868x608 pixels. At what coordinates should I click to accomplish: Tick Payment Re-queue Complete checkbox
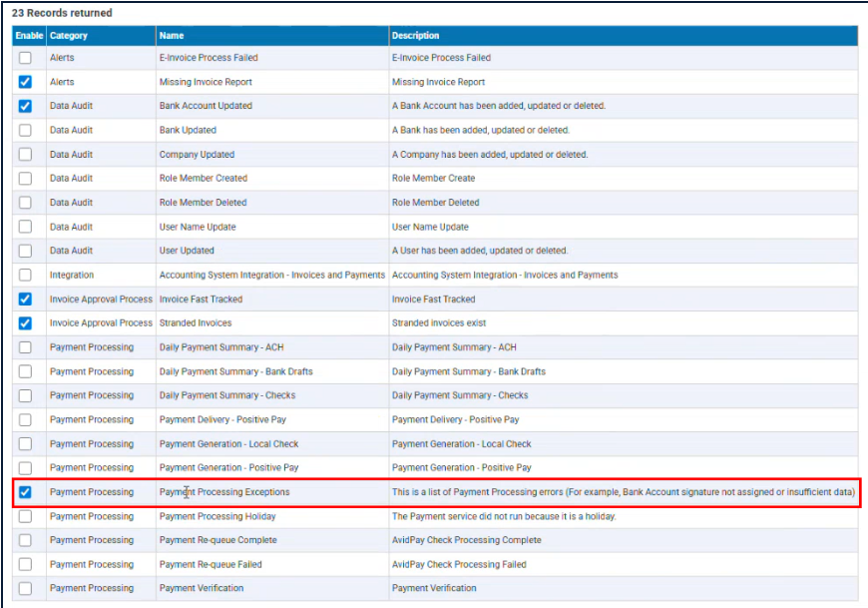tap(25, 540)
